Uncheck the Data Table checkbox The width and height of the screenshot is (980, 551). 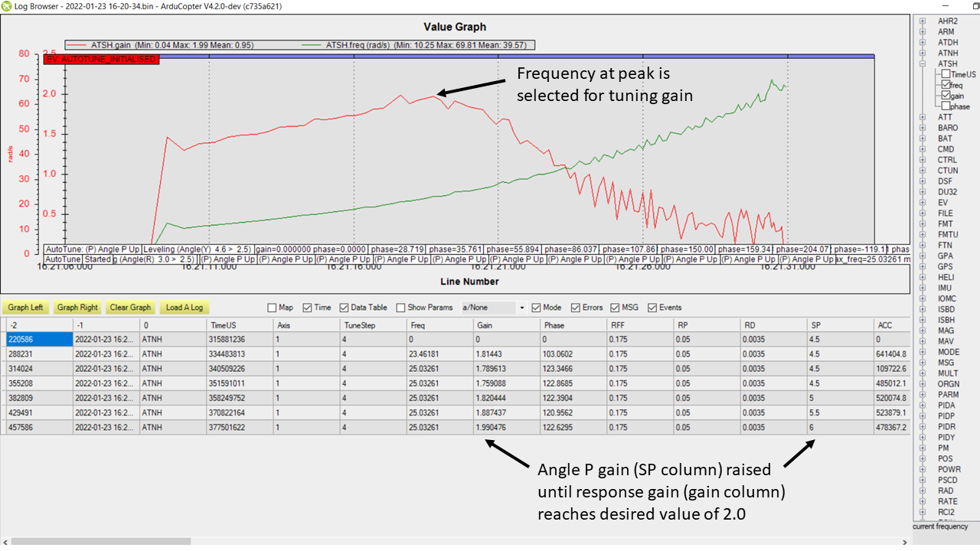coord(345,308)
